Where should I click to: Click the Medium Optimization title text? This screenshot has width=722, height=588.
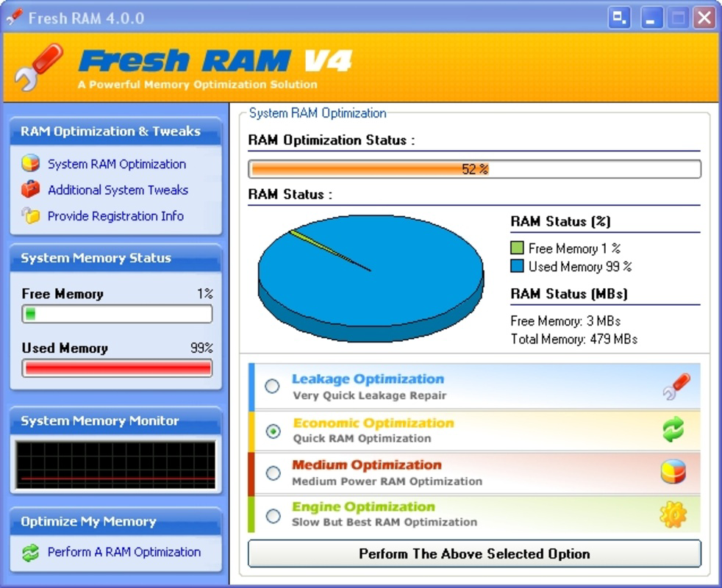click(367, 465)
